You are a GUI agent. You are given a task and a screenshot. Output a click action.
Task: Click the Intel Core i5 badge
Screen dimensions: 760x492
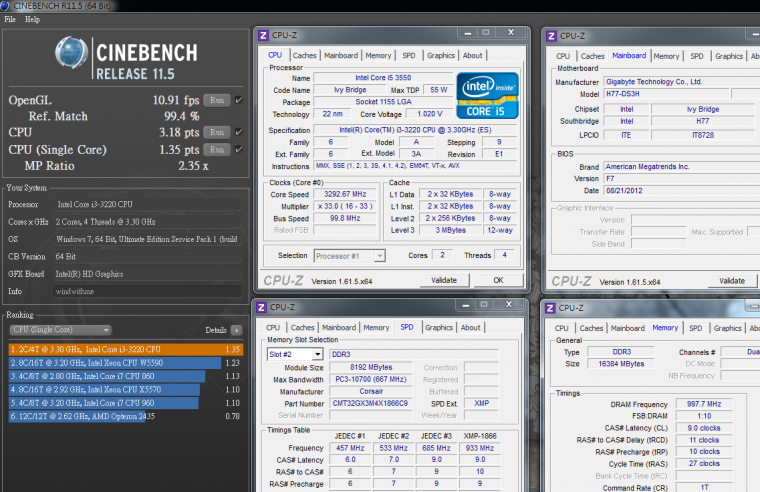click(x=487, y=96)
